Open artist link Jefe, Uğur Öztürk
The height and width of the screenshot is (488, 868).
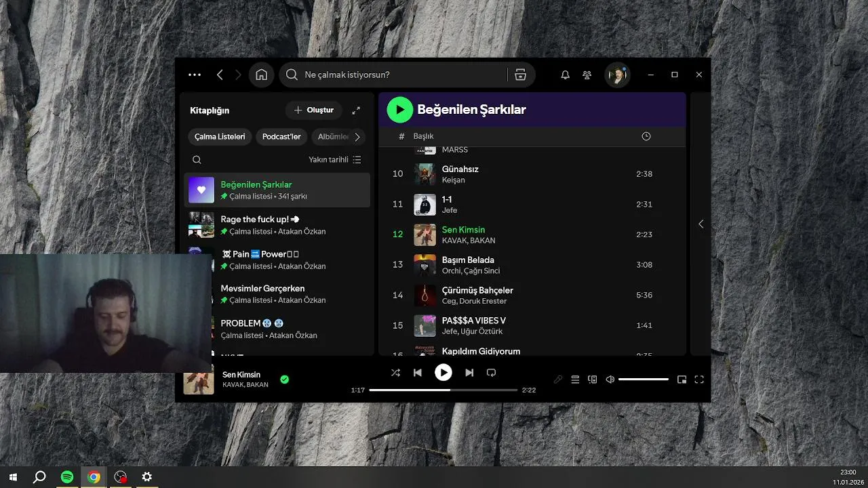point(473,331)
